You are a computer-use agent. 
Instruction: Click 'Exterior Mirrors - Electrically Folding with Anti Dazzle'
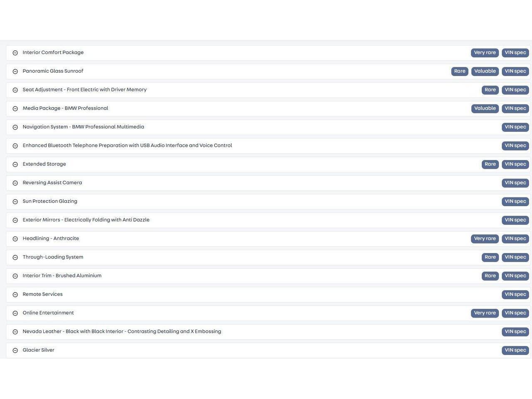(x=86, y=220)
